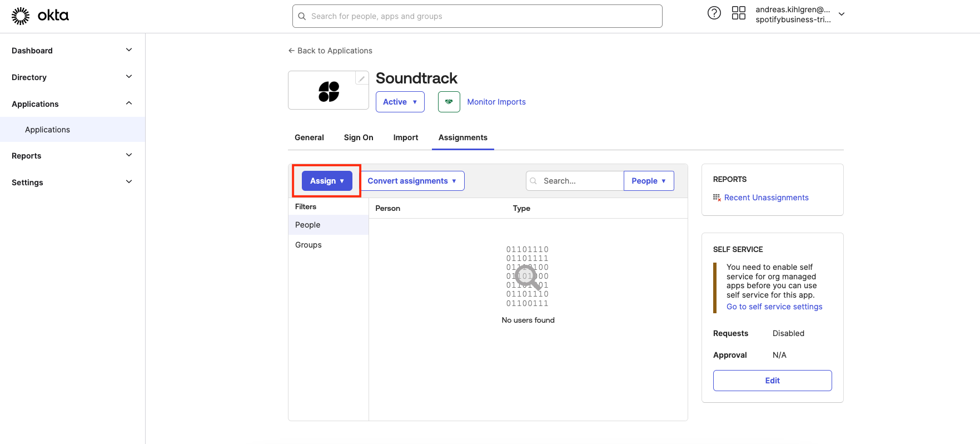Open the Convert assignments dropdown
This screenshot has width=980, height=444.
point(412,181)
